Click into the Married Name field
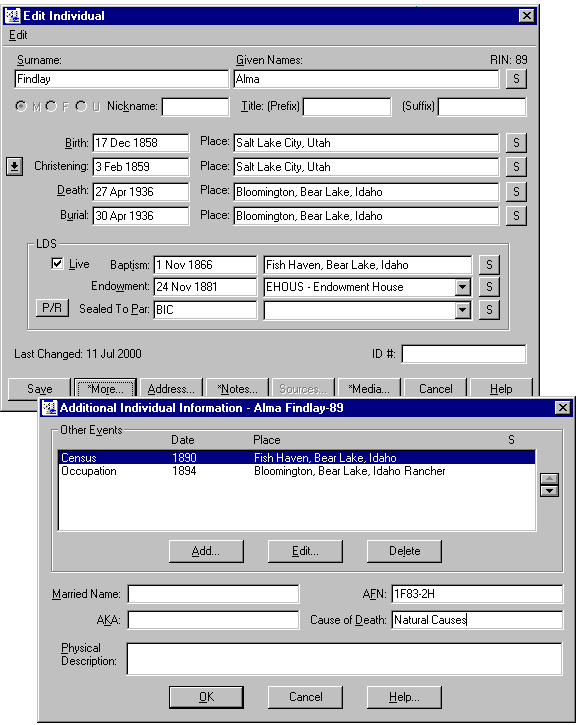This screenshot has height=725, width=579. 213,594
